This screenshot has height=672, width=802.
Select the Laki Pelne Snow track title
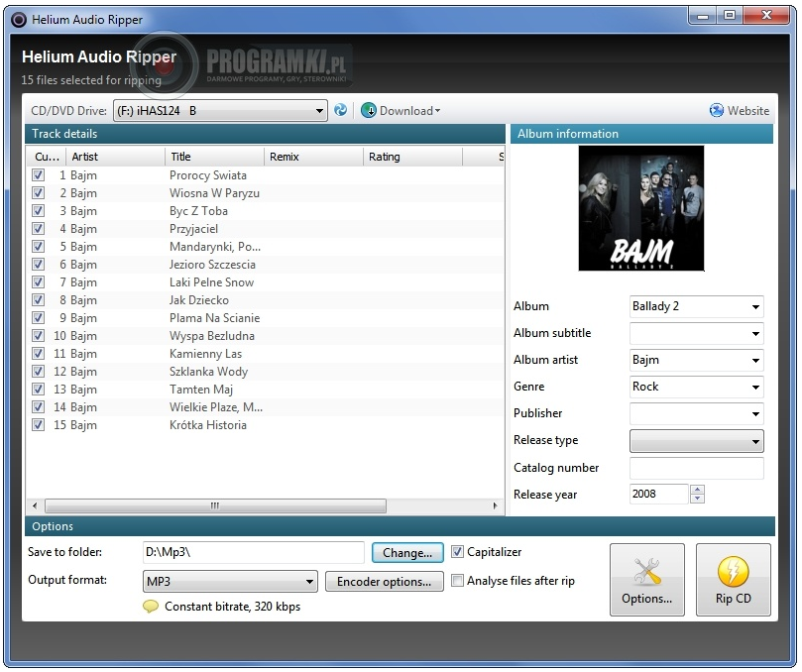pyautogui.click(x=211, y=282)
